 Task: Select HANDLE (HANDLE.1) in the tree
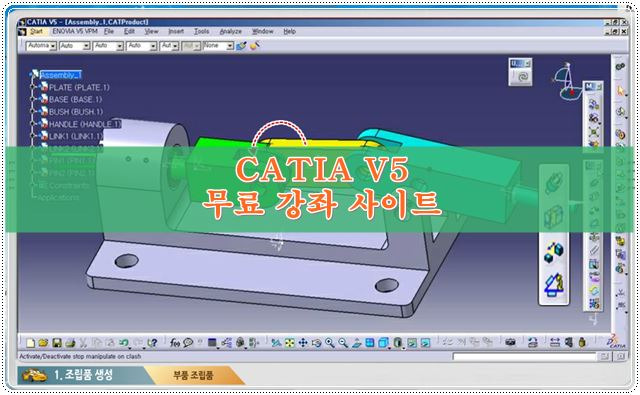(x=85, y=124)
